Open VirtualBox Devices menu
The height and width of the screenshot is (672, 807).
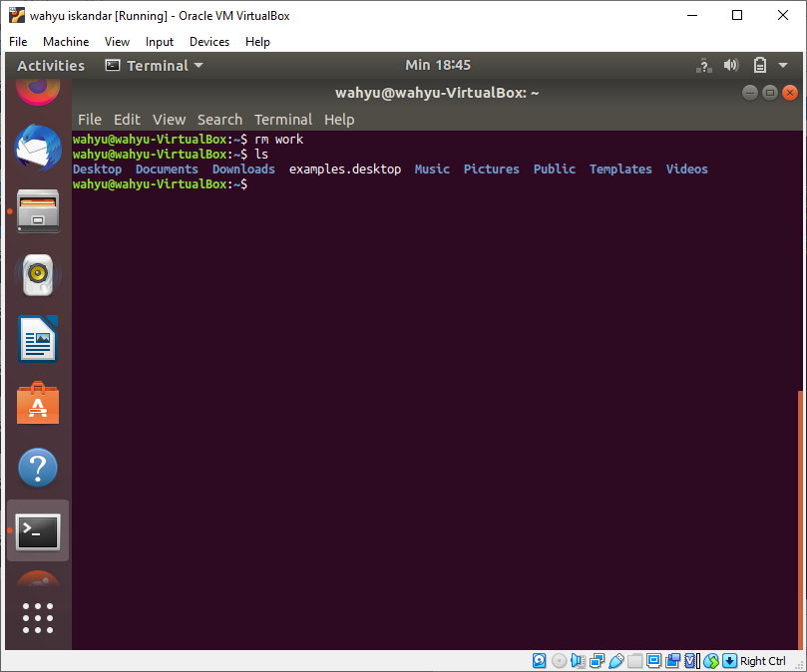pos(209,42)
